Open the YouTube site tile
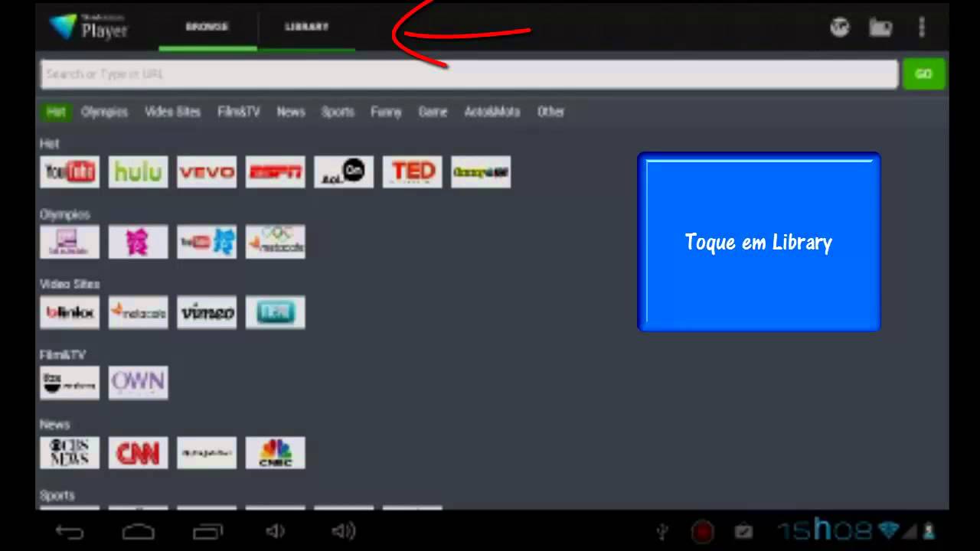This screenshot has width=980, height=551. (70, 172)
